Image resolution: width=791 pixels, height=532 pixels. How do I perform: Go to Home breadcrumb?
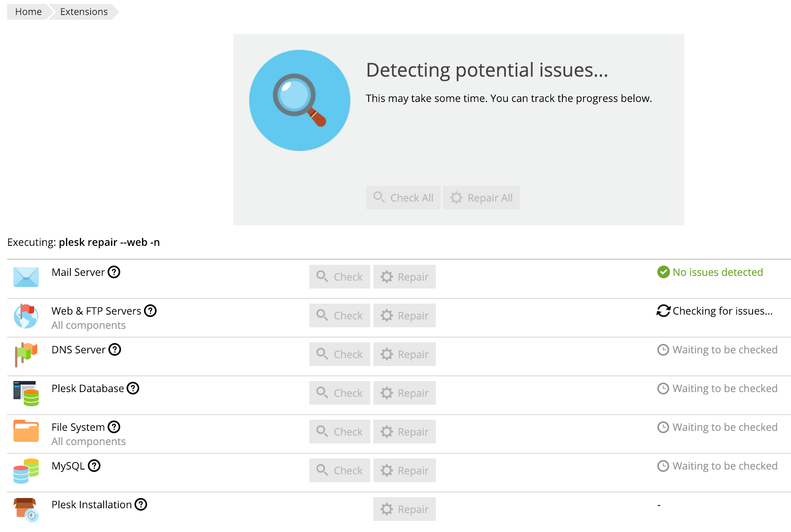pos(28,12)
